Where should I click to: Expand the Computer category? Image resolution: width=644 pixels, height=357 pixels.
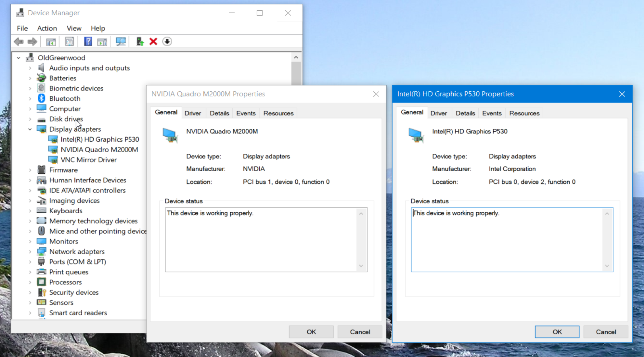pyautogui.click(x=30, y=109)
